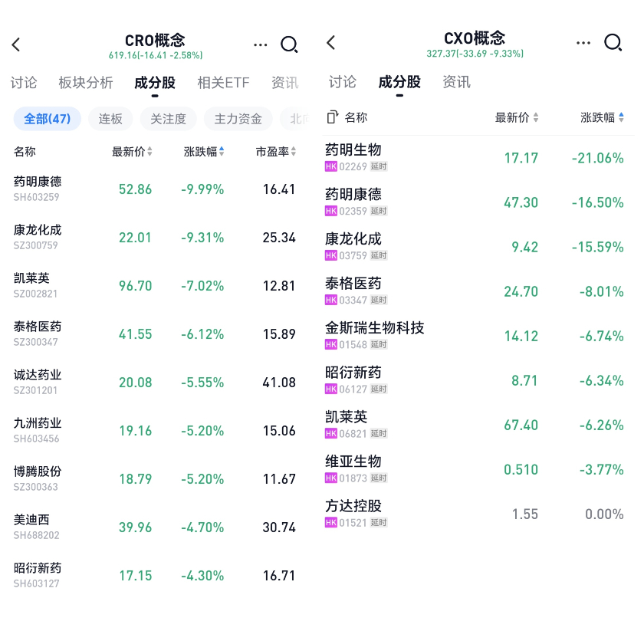Sort CXO list by 最新价
The height and width of the screenshot is (644, 644).
click(x=516, y=117)
